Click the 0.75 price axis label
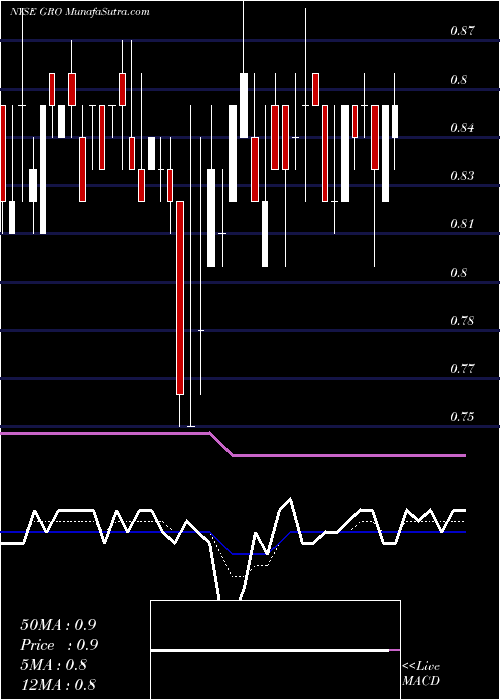The image size is (500, 700). (462, 417)
